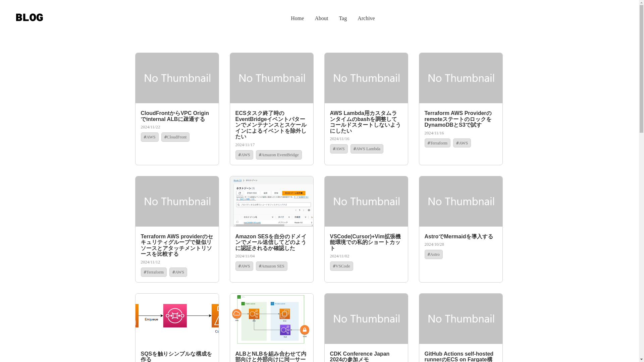The width and height of the screenshot is (644, 362).
Task: Click the #VSCode tag
Action: point(341,266)
